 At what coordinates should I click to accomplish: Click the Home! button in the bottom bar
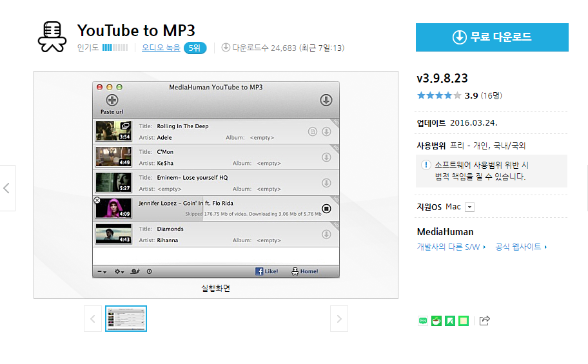point(305,271)
